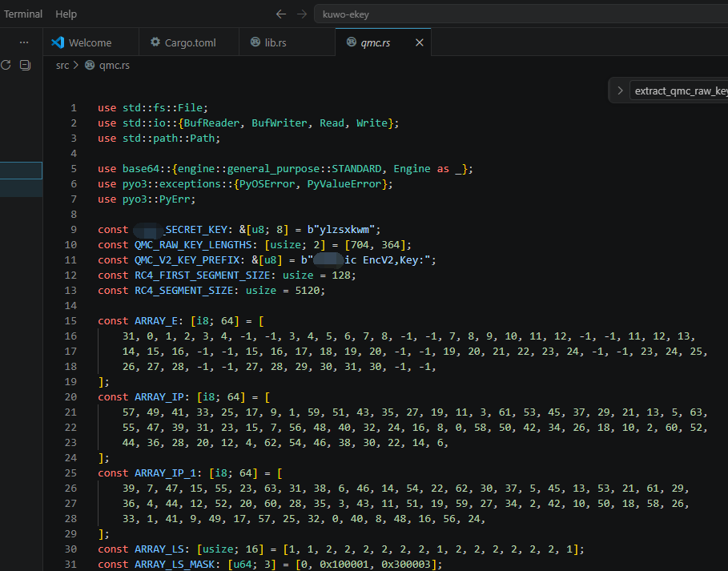
Task: Click the collapse all icon in sidebar
Action: click(x=25, y=65)
